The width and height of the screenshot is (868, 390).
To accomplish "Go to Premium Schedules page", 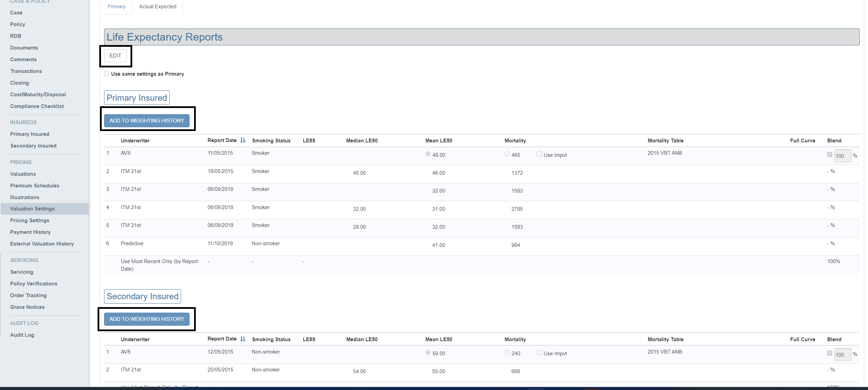I will (x=35, y=186).
